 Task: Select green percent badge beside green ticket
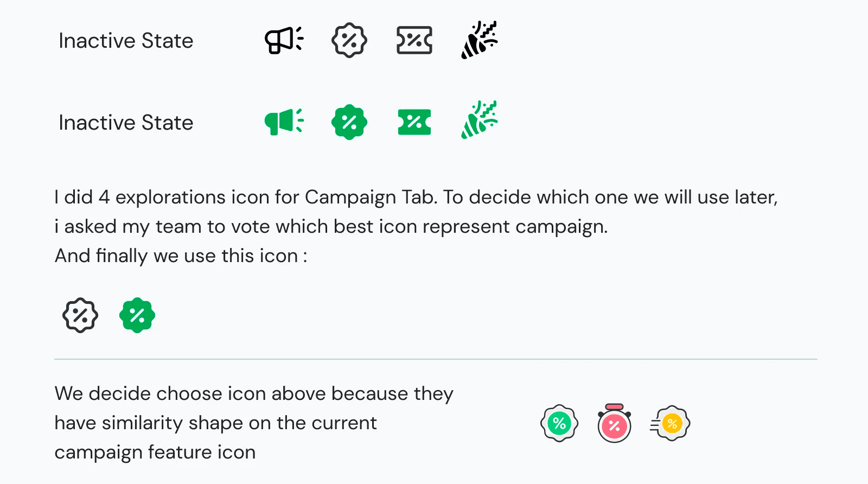(x=349, y=122)
